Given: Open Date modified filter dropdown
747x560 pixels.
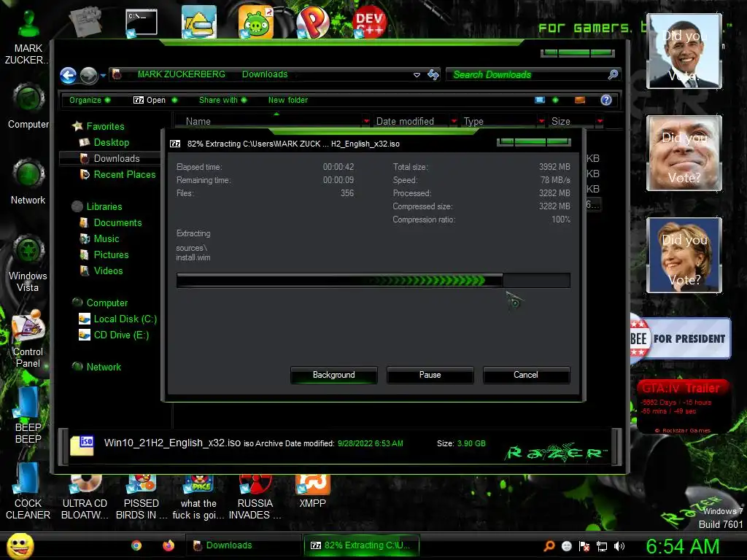Looking at the screenshot, I should click(x=454, y=122).
